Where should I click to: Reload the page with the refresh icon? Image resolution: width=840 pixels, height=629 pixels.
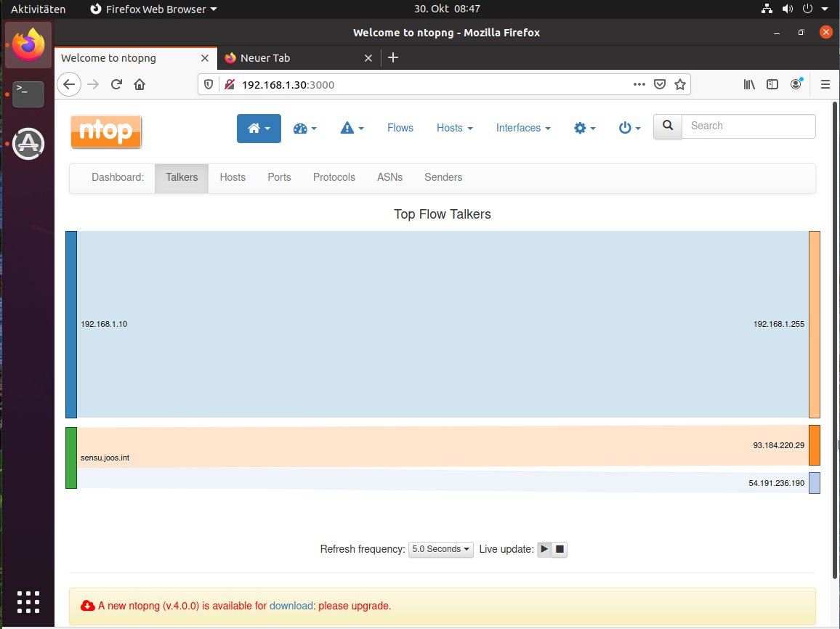pos(116,84)
